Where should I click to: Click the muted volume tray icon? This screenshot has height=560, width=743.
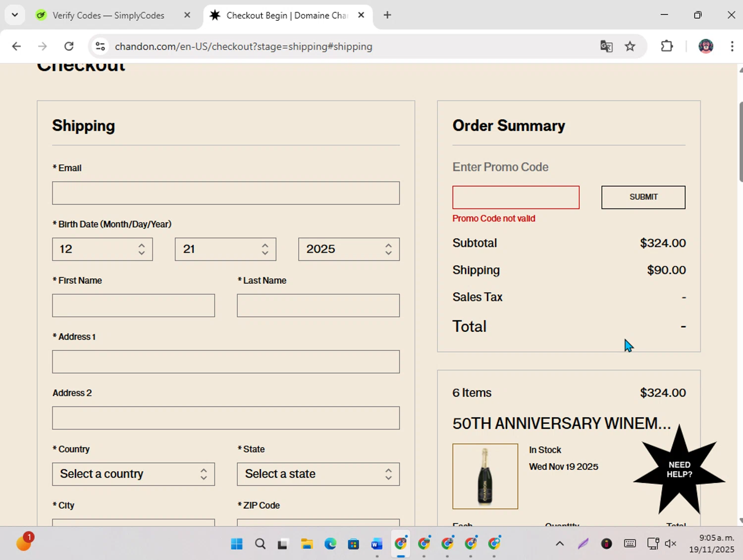coord(671,544)
